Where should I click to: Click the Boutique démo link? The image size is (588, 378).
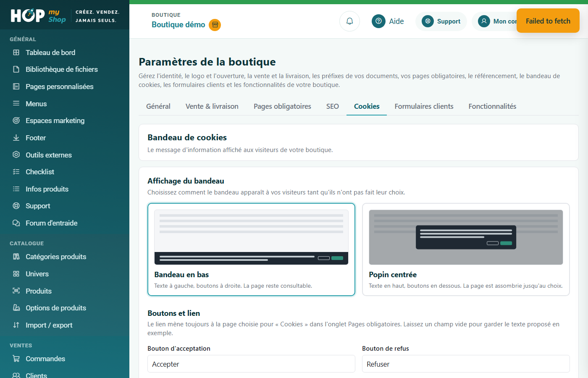(x=178, y=25)
